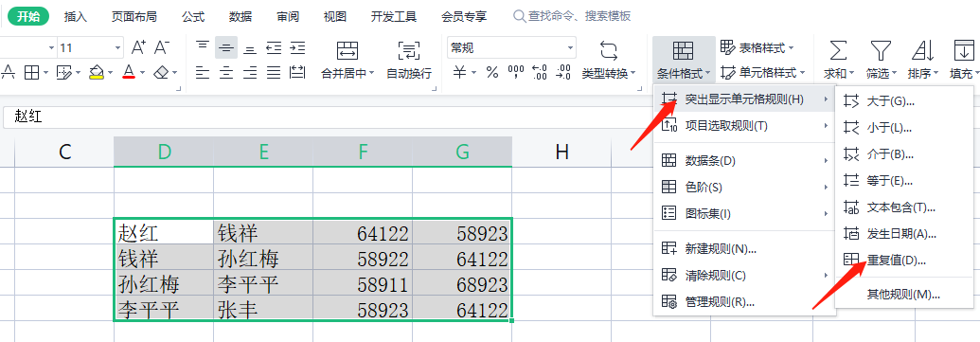Apply red font color

click(x=130, y=73)
